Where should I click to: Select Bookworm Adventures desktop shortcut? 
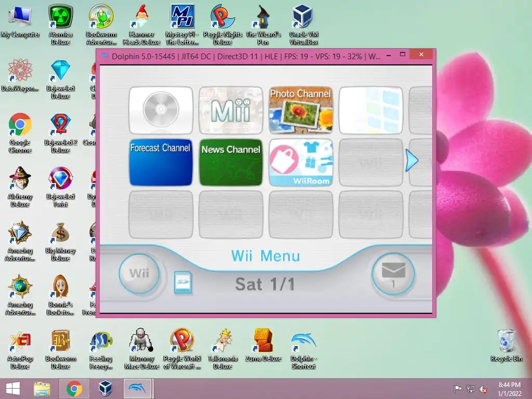[101, 25]
